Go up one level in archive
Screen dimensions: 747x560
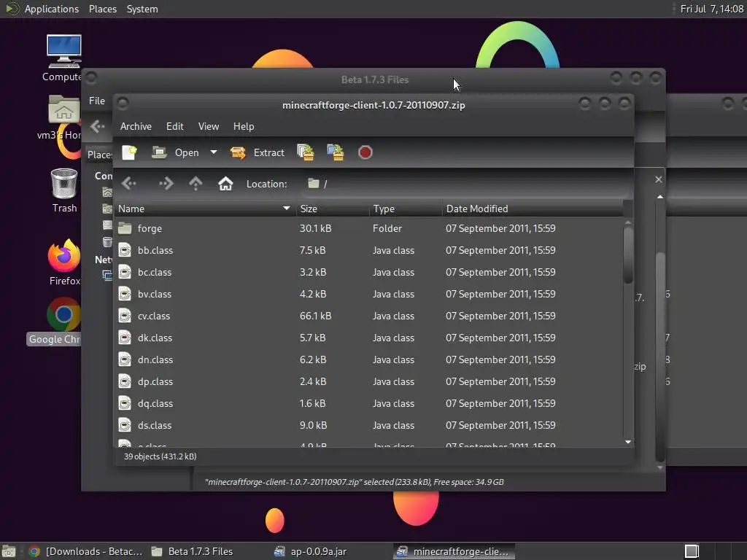(x=196, y=183)
